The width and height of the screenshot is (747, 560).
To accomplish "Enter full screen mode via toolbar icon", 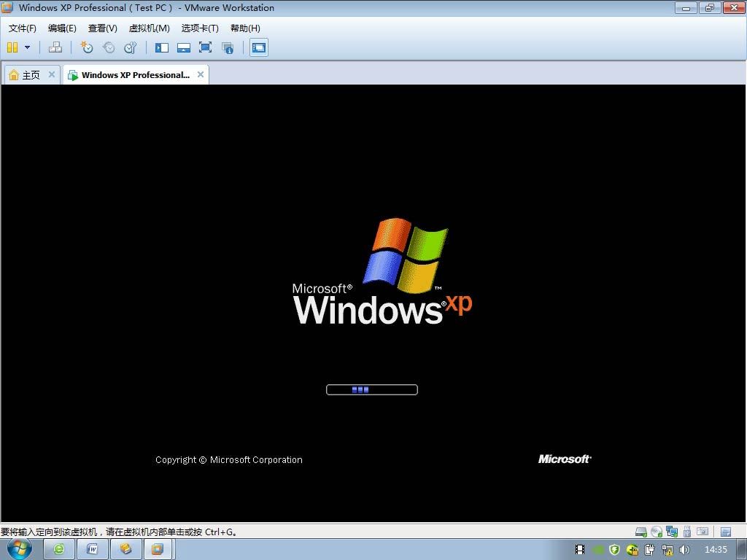I will coord(205,47).
